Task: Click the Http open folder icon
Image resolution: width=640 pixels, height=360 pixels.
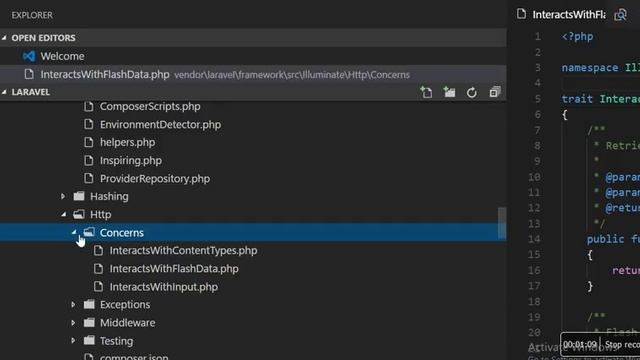Action: (79, 214)
